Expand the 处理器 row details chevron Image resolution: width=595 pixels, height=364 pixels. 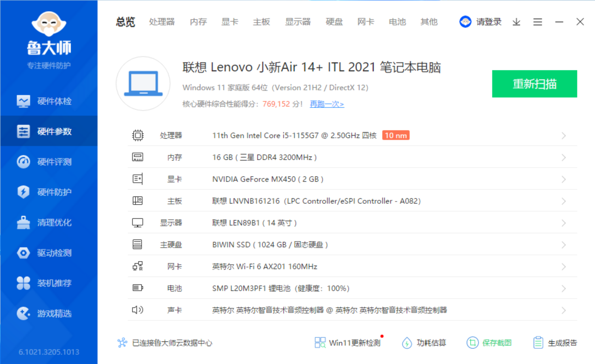coord(563,135)
